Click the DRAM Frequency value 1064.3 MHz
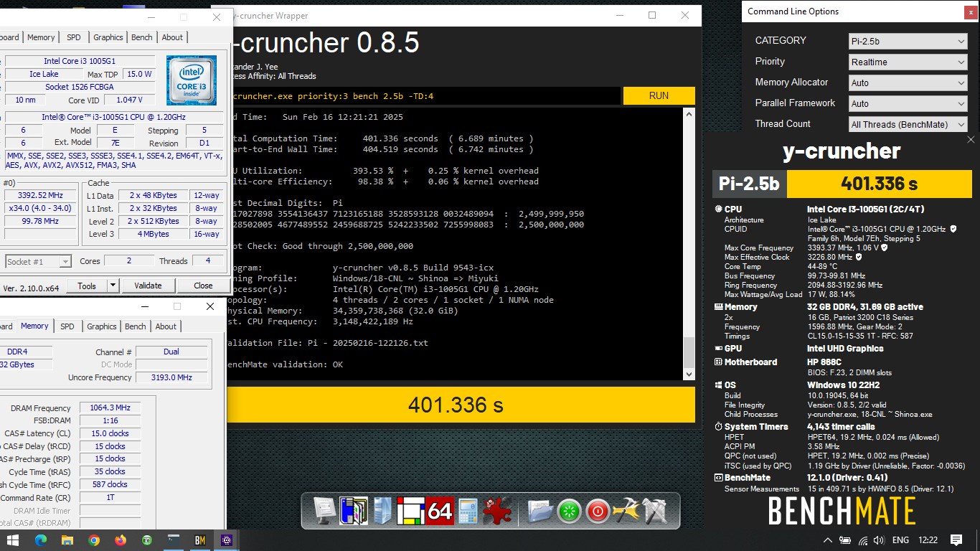Image resolution: width=980 pixels, height=551 pixels. tap(110, 408)
